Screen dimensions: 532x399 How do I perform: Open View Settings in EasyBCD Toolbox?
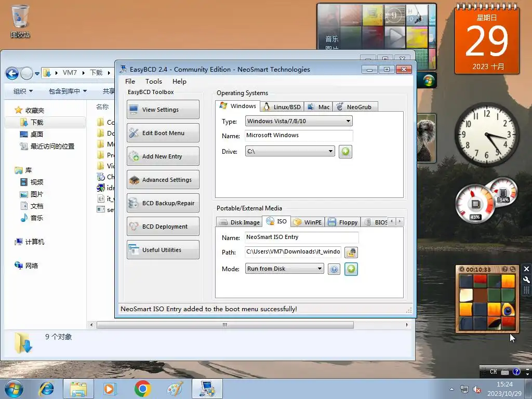pos(163,109)
